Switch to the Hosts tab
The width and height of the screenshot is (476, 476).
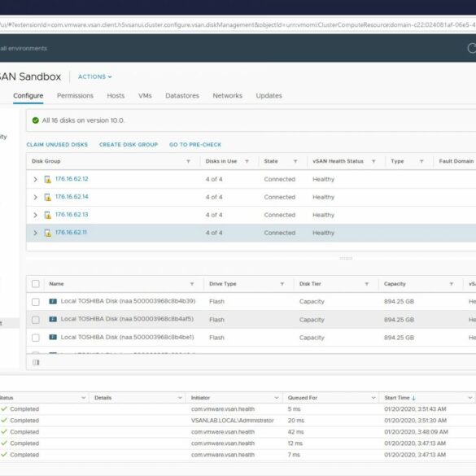coord(116,96)
